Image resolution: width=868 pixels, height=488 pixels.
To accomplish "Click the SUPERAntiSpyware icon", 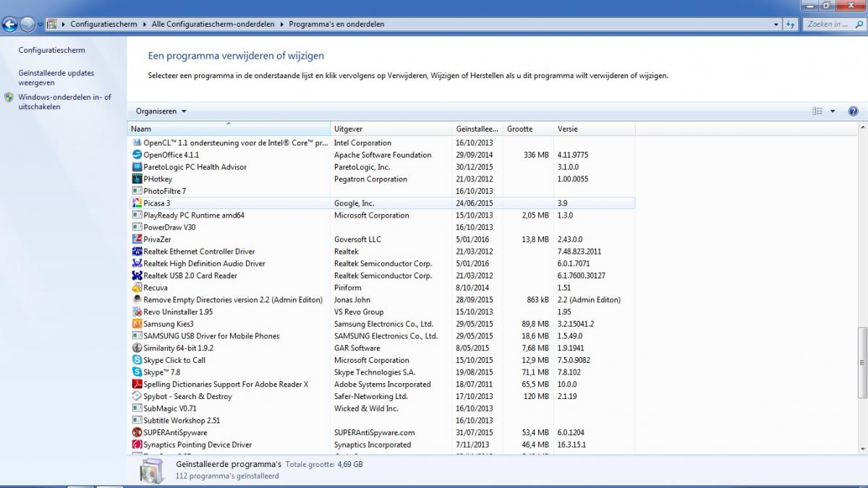I will [137, 432].
